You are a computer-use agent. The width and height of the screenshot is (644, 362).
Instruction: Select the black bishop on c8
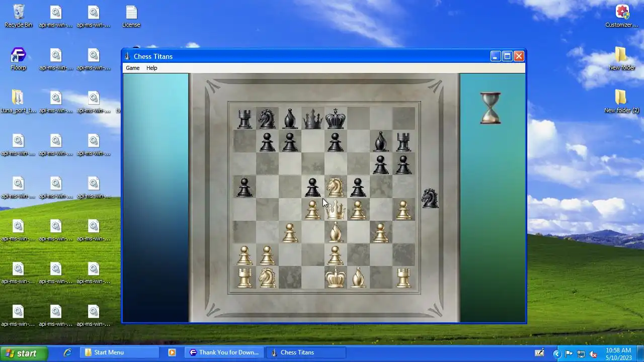pos(290,119)
